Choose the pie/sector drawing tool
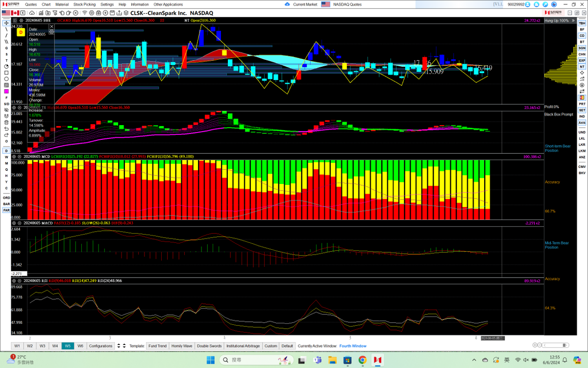Viewport: 588px width, 368px height. pyautogui.click(x=6, y=66)
